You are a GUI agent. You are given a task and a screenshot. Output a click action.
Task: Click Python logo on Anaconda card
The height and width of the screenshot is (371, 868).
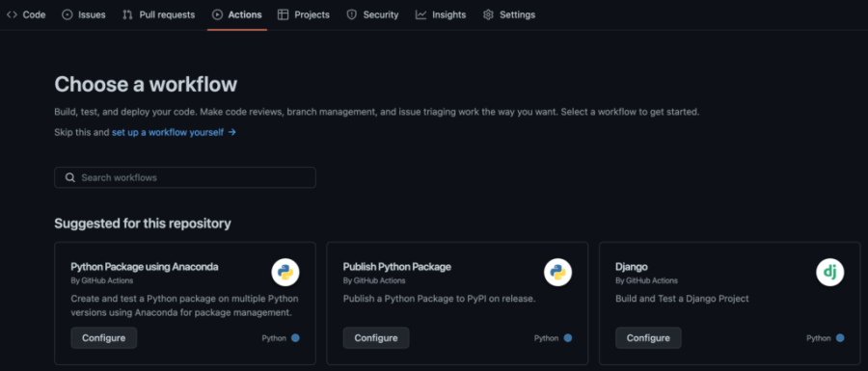point(285,272)
